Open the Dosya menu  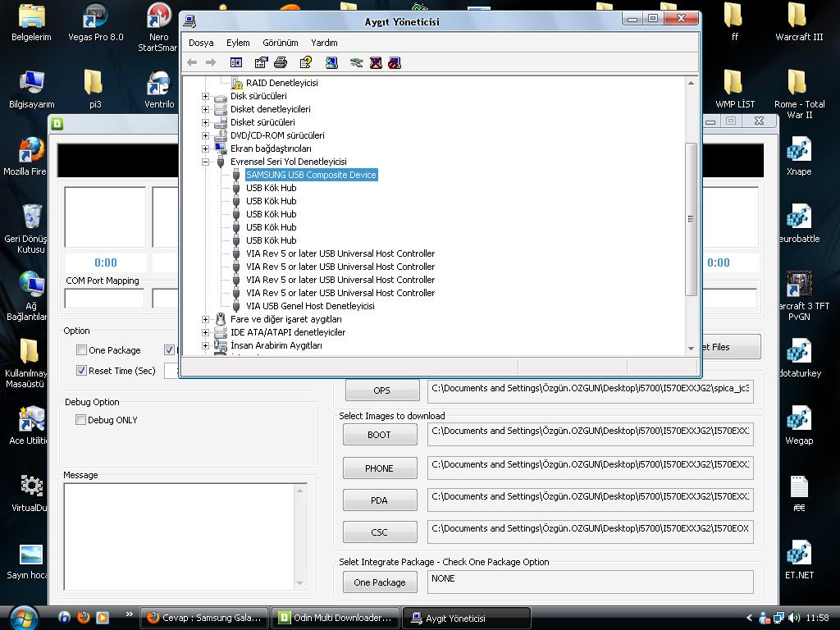coord(201,43)
